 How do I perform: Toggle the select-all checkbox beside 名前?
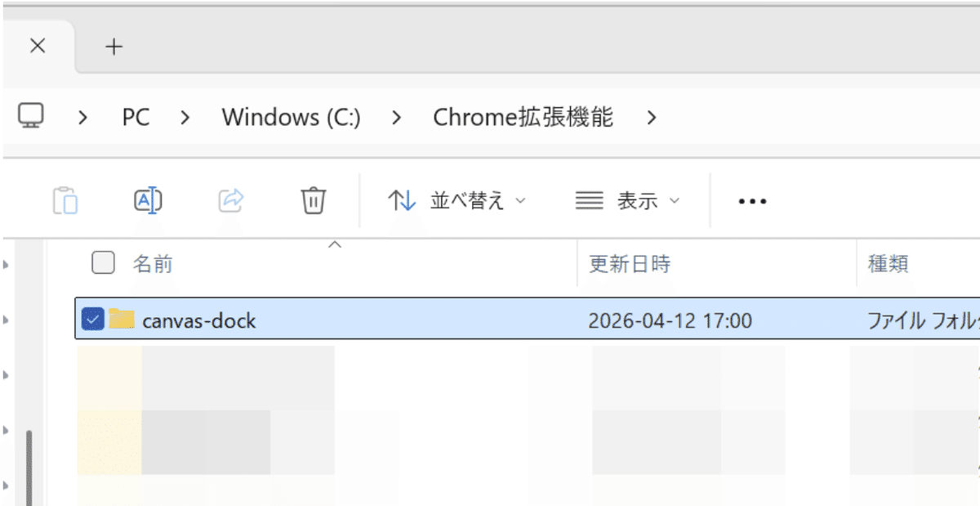(103, 262)
